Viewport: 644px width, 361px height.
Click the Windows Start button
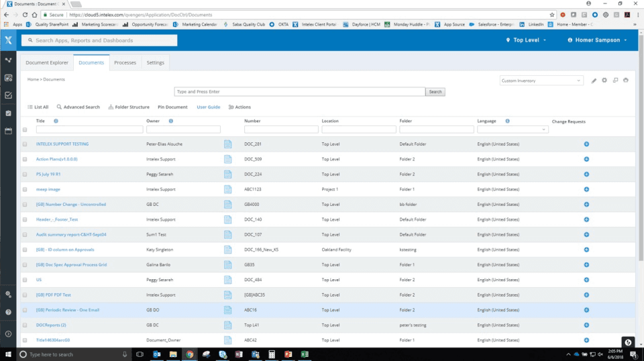tap(8, 354)
